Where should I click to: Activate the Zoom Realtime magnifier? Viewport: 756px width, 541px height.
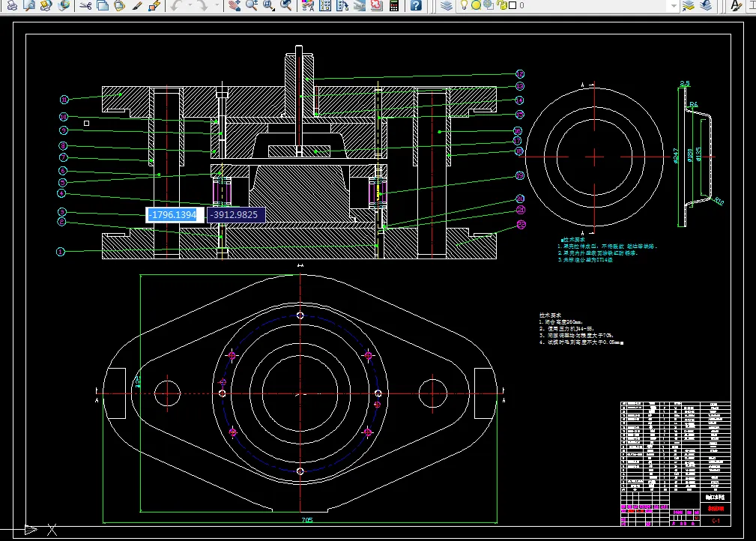(251, 5)
